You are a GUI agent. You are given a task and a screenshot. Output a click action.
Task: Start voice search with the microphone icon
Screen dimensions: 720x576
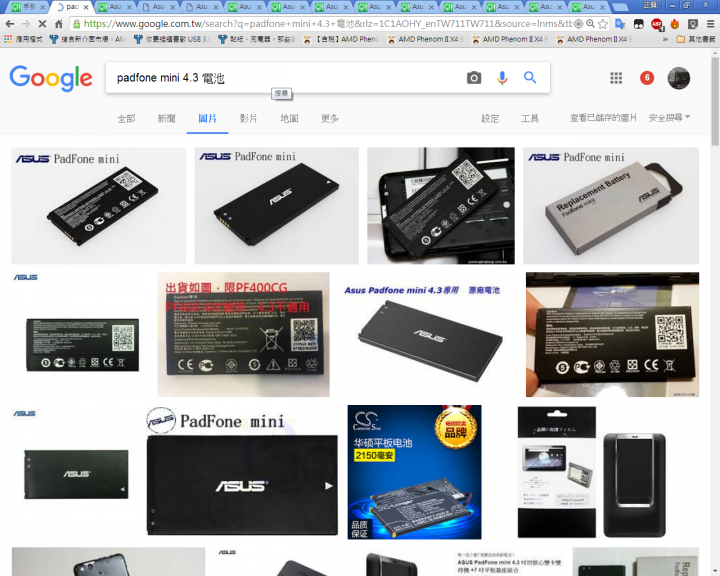pos(502,78)
